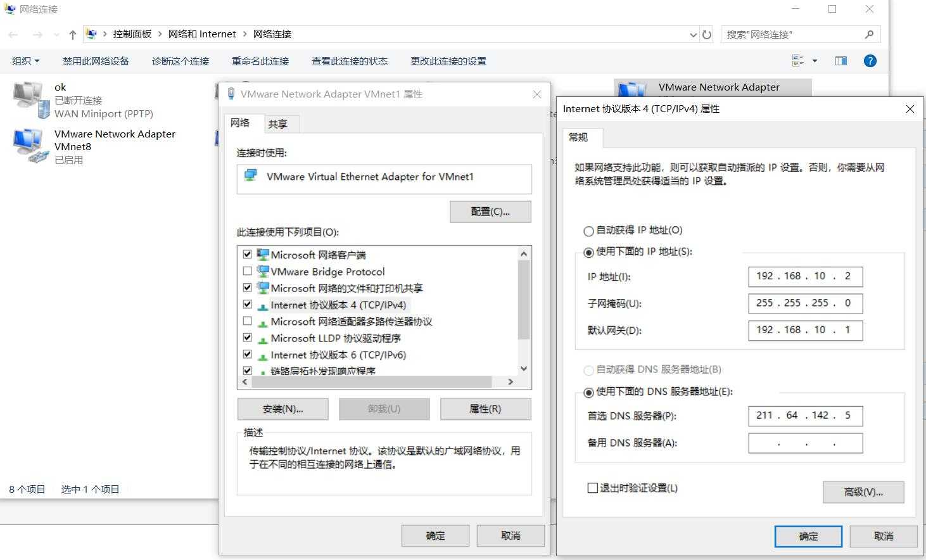Viewport: 926px width, 560px height.
Task: Toggle the preview pane icon
Action: (x=841, y=61)
